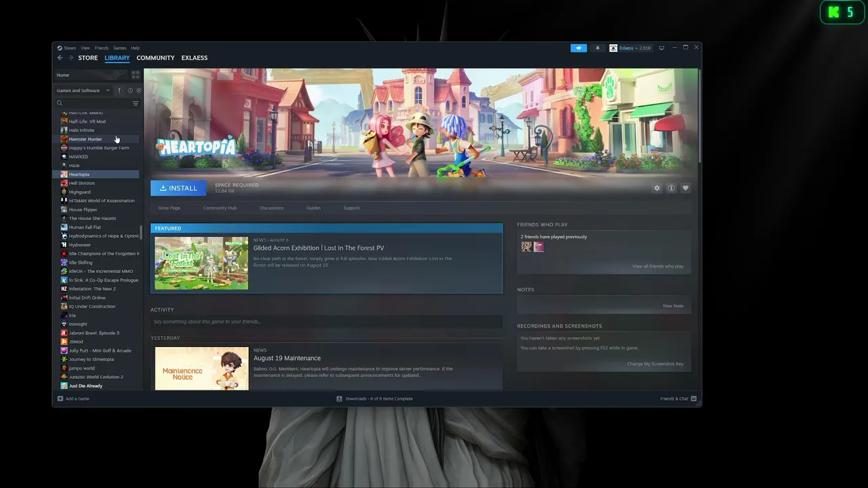The width and height of the screenshot is (868, 488).
Task: Open advanced filters icon beside search
Action: pyautogui.click(x=136, y=103)
